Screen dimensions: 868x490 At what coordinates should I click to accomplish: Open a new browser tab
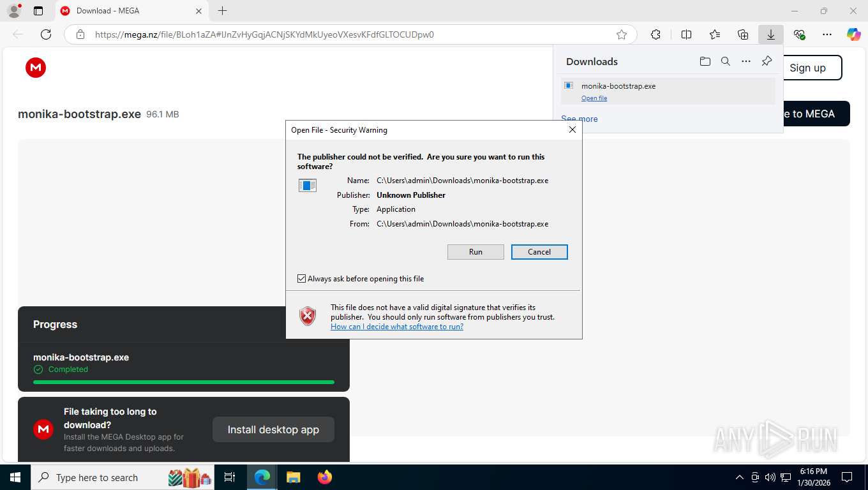222,11
